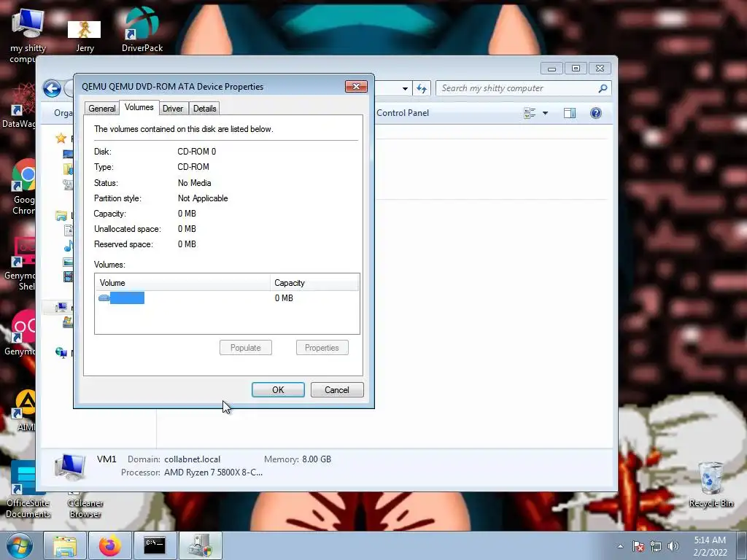The height and width of the screenshot is (560, 747).
Task: Click the Favorites star in Explorer sidebar
Action: tap(61, 138)
